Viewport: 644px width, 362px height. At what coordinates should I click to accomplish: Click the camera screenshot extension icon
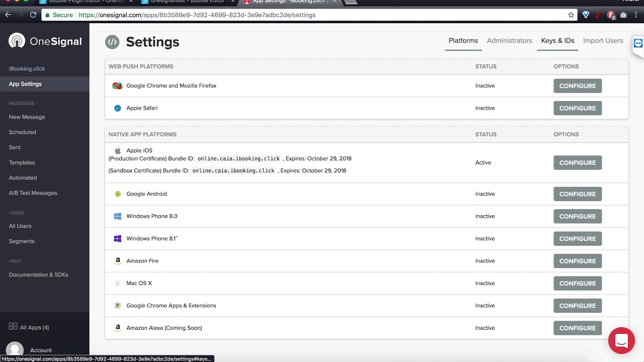(623, 15)
